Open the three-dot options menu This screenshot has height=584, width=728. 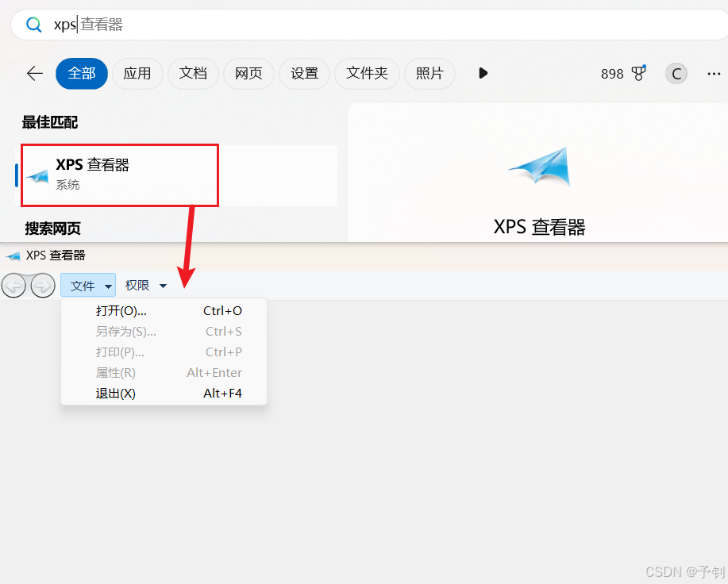pyautogui.click(x=714, y=74)
